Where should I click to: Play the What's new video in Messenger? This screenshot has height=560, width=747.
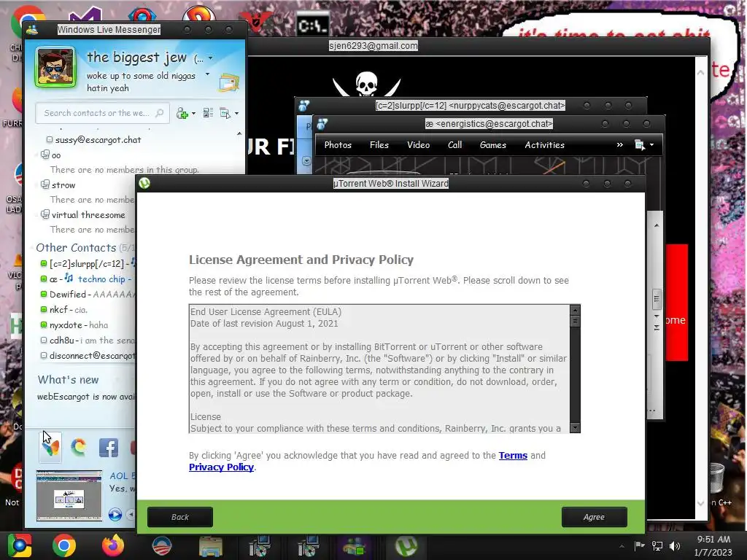tap(115, 514)
